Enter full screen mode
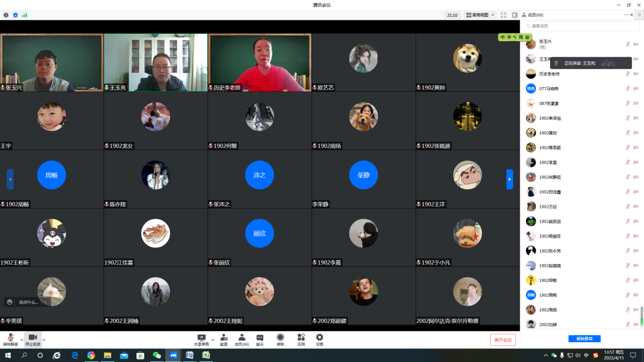Viewport: 644px width, 362px height. point(503,15)
